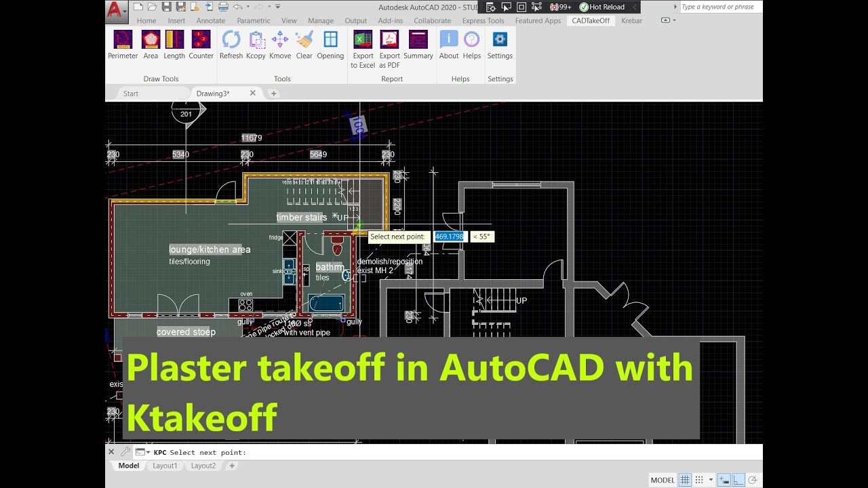
Task: Open the Insert ribbon tab
Action: pyautogui.click(x=176, y=20)
